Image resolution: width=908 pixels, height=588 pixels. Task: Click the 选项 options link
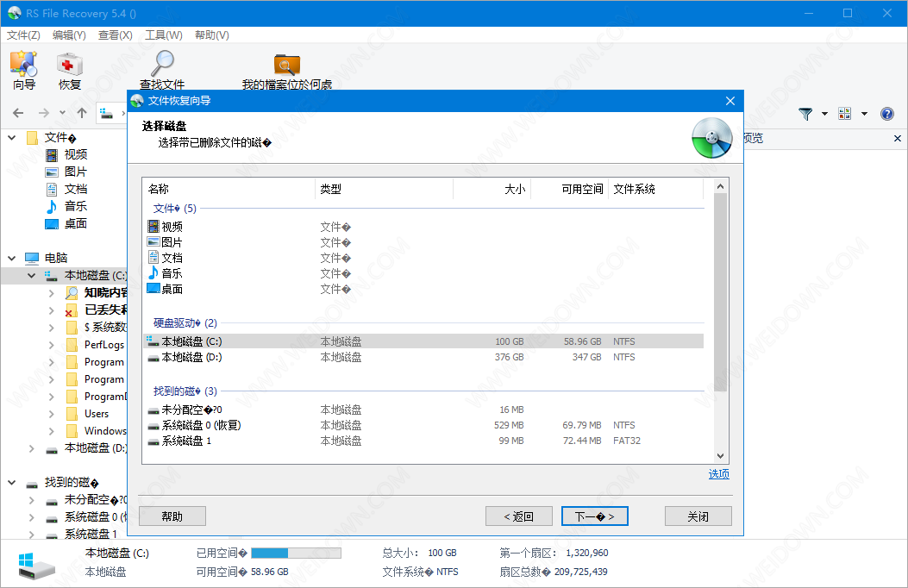pos(718,474)
